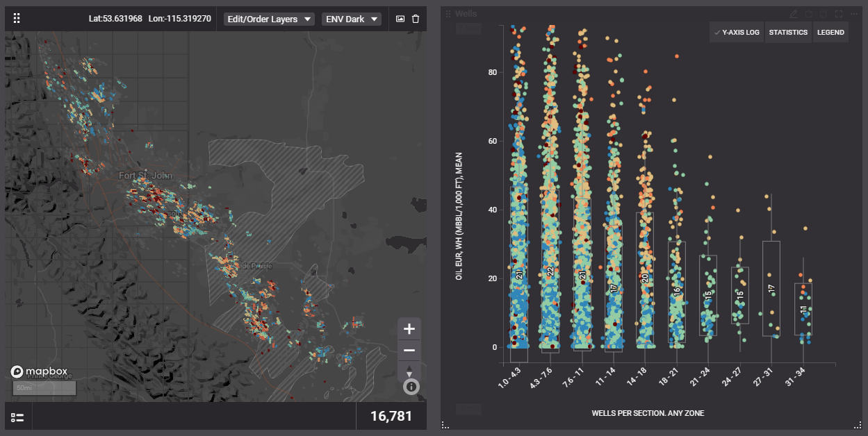Expand Wells chart to fullscreen

(x=840, y=14)
